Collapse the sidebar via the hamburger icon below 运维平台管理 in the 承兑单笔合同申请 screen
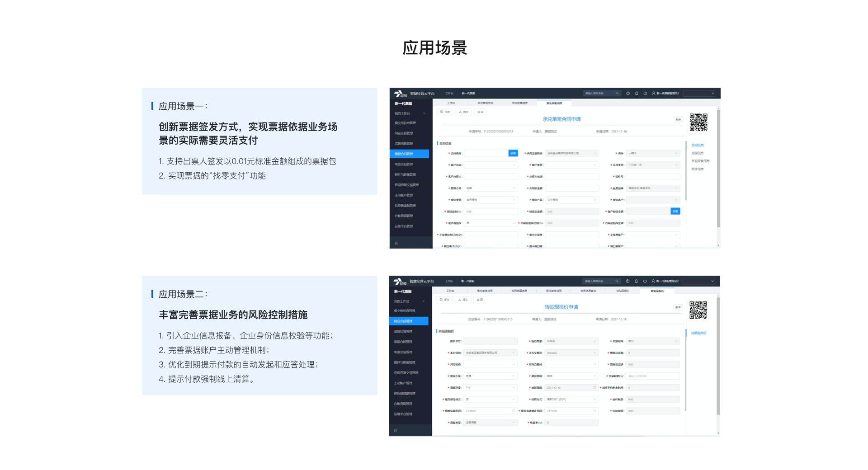 pyautogui.click(x=396, y=243)
